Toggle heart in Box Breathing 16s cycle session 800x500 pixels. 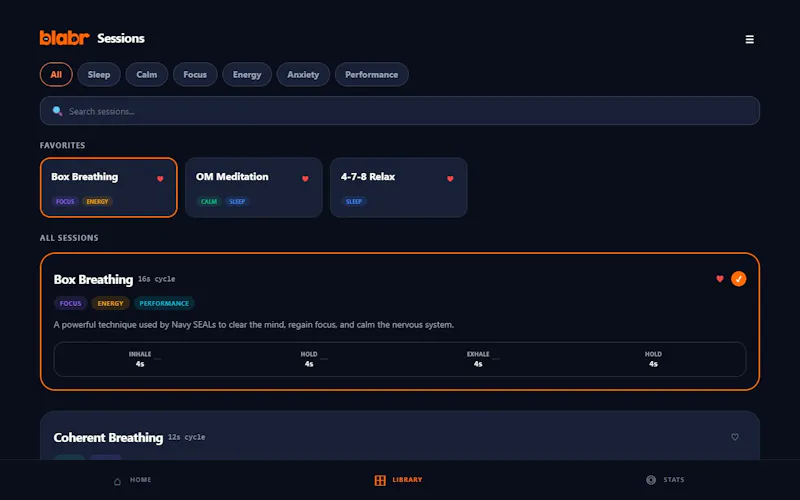pyautogui.click(x=720, y=279)
